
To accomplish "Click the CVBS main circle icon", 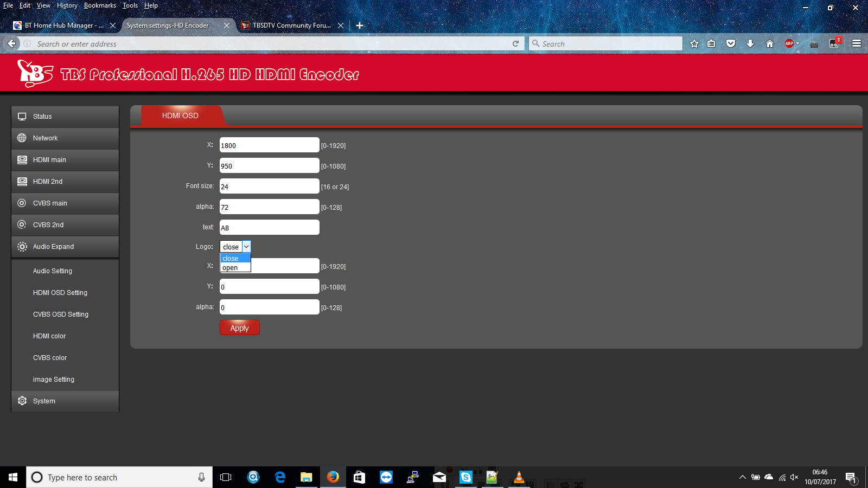I will 22,203.
